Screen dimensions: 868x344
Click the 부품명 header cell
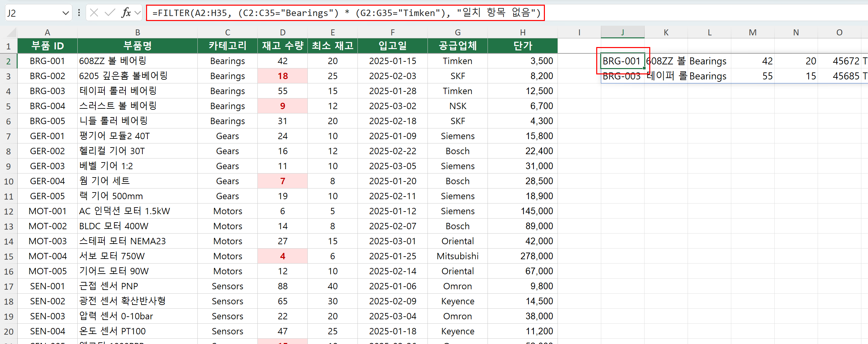137,46
